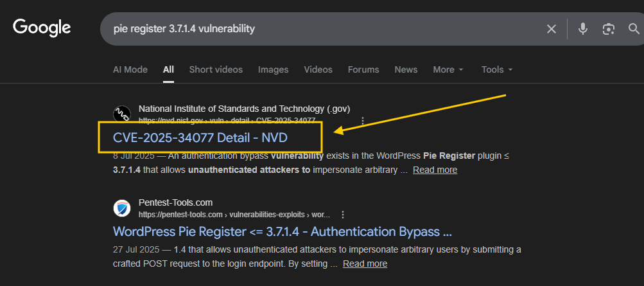Click the Pentest-Tools shield favicon
The width and height of the screenshot is (644, 286).
click(x=122, y=208)
